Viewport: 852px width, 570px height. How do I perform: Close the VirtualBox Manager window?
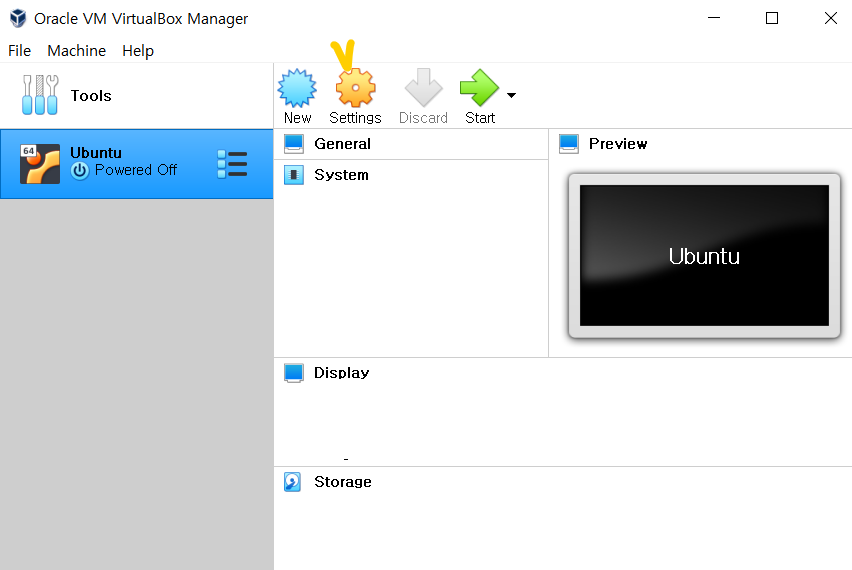831,18
